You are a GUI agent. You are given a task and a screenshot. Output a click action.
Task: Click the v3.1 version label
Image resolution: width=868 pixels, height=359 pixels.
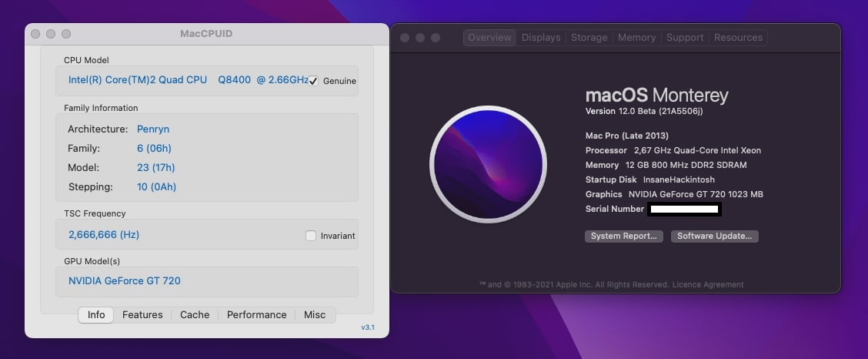coord(368,327)
